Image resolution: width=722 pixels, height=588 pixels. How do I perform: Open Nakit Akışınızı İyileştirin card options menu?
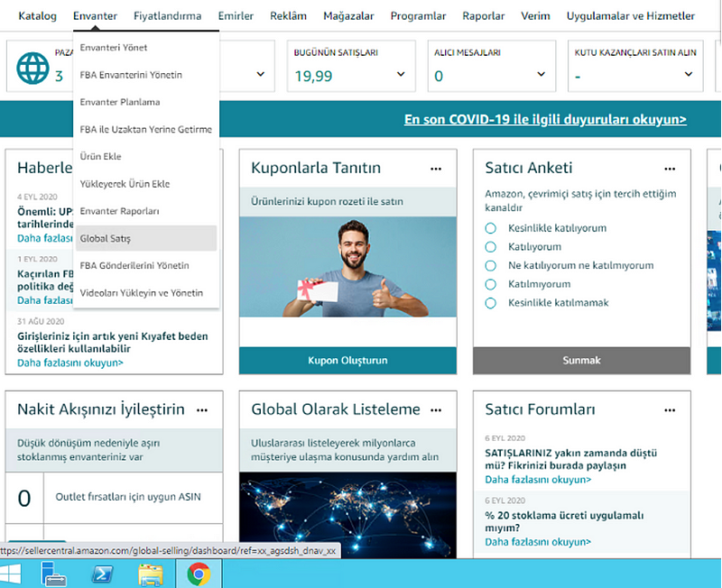201,410
